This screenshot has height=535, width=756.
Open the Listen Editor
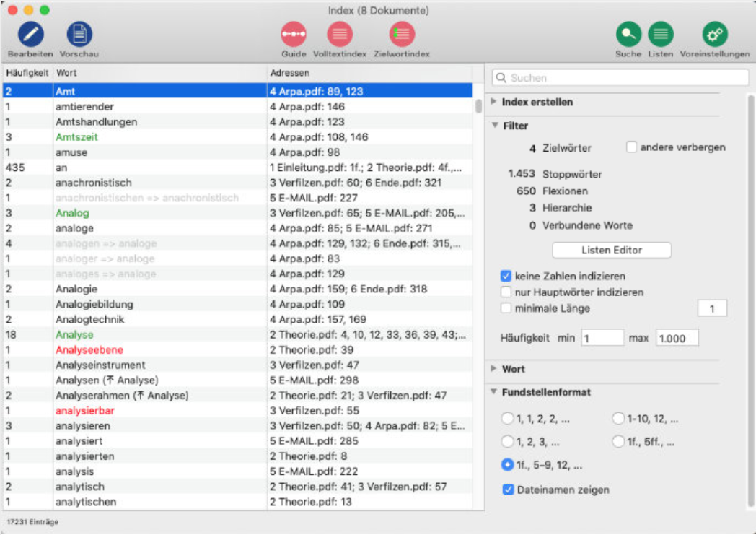611,250
